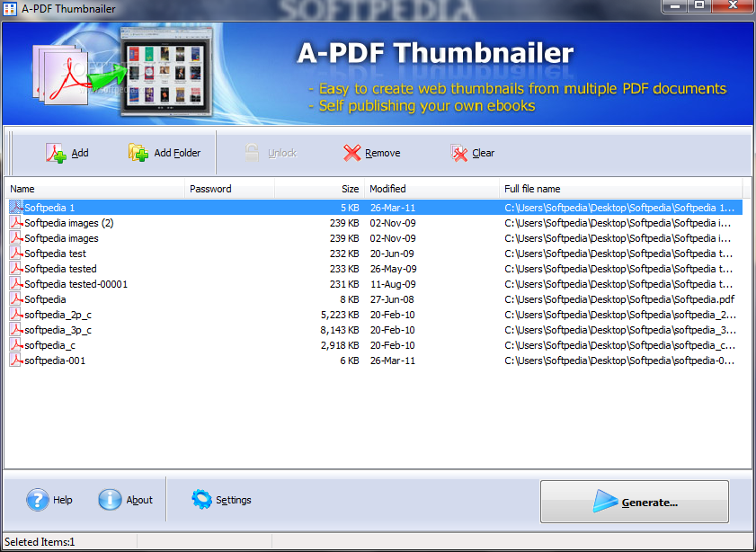Screen dimensions: 756x552
Task: Click the 232 KB size cell
Action: pyautogui.click(x=344, y=254)
